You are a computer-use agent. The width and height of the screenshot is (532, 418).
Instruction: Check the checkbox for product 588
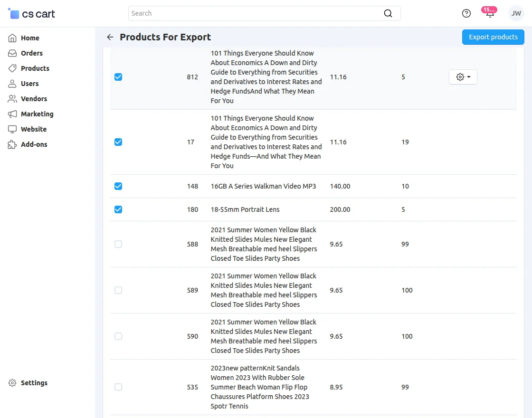pyautogui.click(x=118, y=244)
